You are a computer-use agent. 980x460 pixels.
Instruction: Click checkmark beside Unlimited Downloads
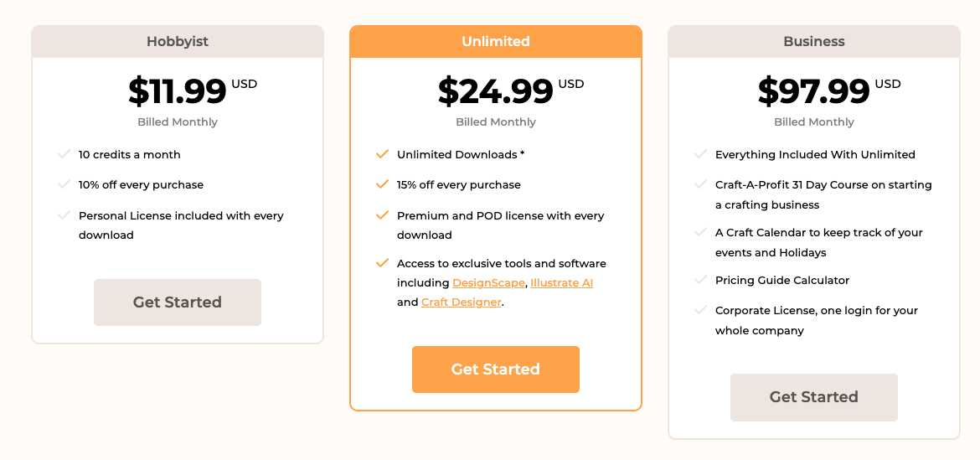pyautogui.click(x=382, y=153)
